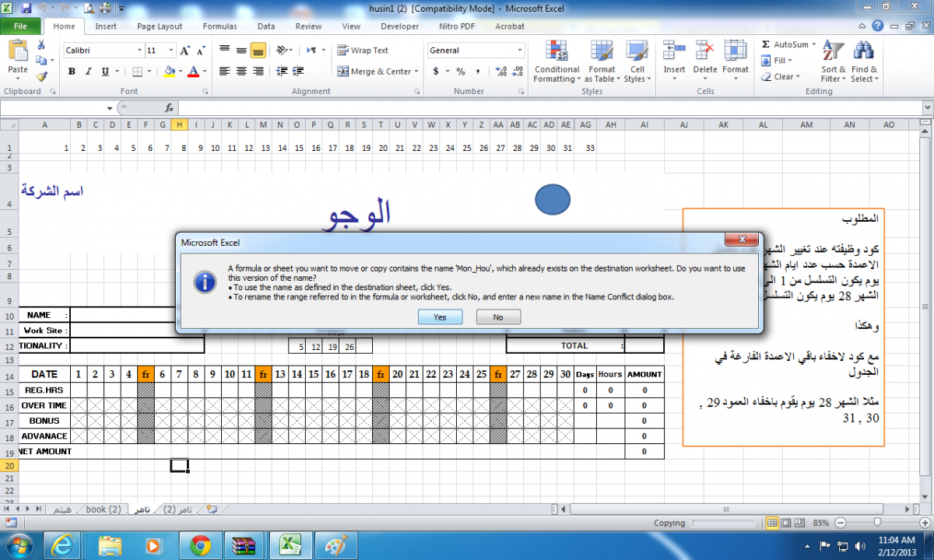Click the Borders icon in Font group
Screen dimensions: 934x560
[138, 72]
